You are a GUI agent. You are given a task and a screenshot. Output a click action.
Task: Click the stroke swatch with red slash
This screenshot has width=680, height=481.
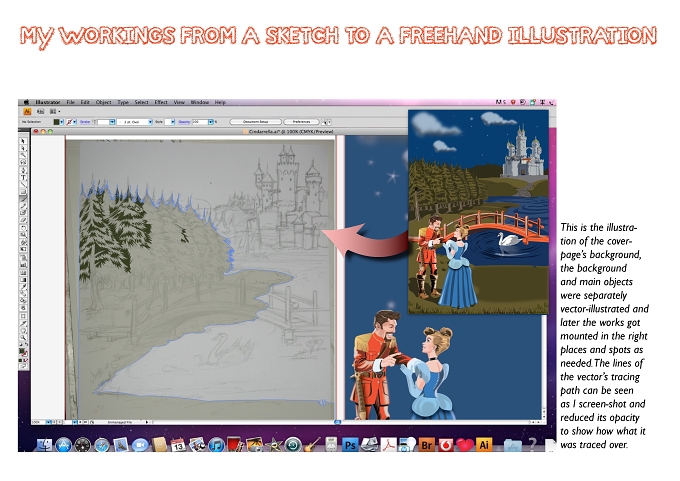[69, 122]
